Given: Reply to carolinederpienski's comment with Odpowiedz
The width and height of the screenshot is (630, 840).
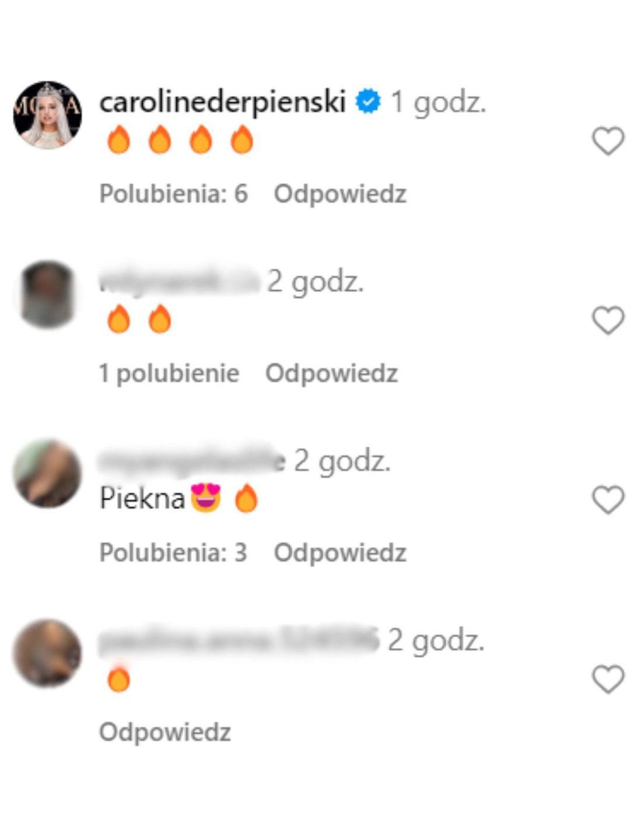Looking at the screenshot, I should coord(340,194).
